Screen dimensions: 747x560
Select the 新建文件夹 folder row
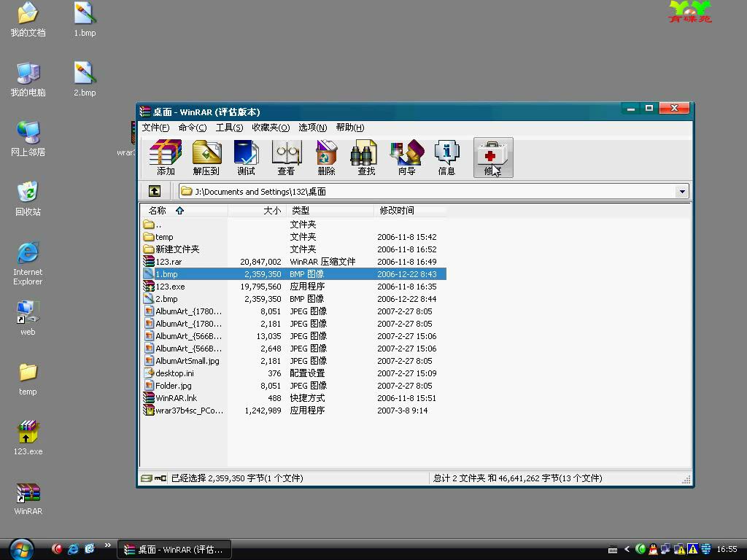point(293,249)
